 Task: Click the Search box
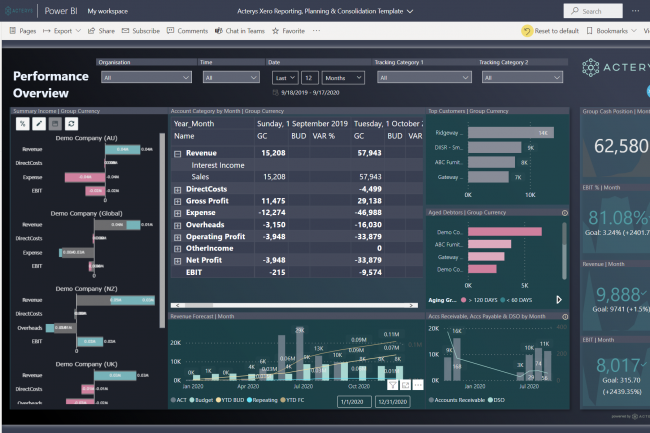tap(593, 11)
